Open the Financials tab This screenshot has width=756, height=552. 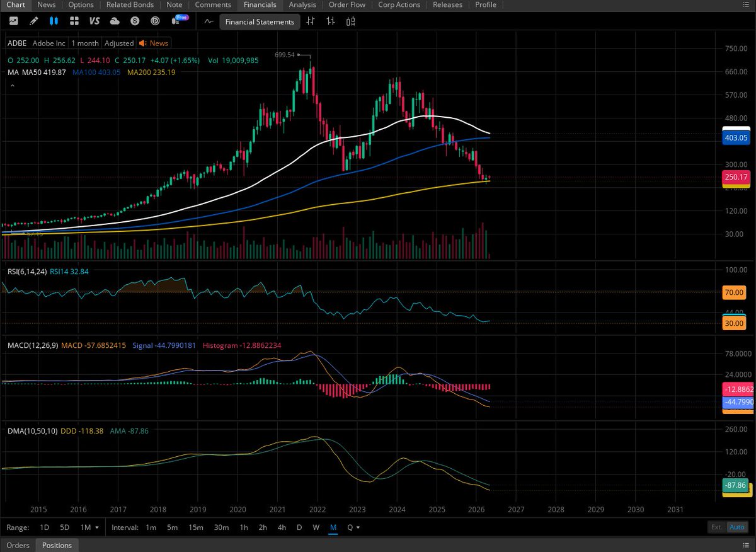[260, 4]
